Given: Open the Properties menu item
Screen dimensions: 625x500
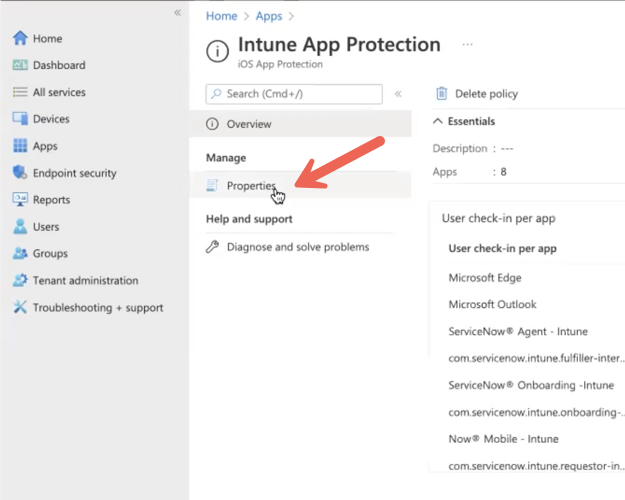Looking at the screenshot, I should [x=300, y=185].
